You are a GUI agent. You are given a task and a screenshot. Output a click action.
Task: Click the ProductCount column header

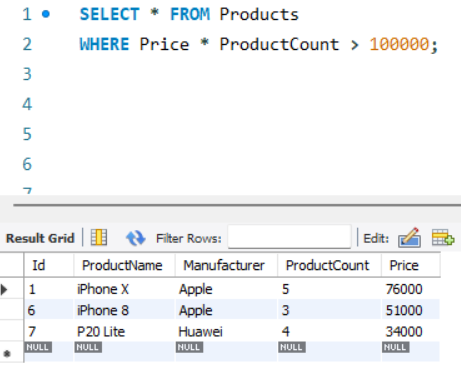329,265
